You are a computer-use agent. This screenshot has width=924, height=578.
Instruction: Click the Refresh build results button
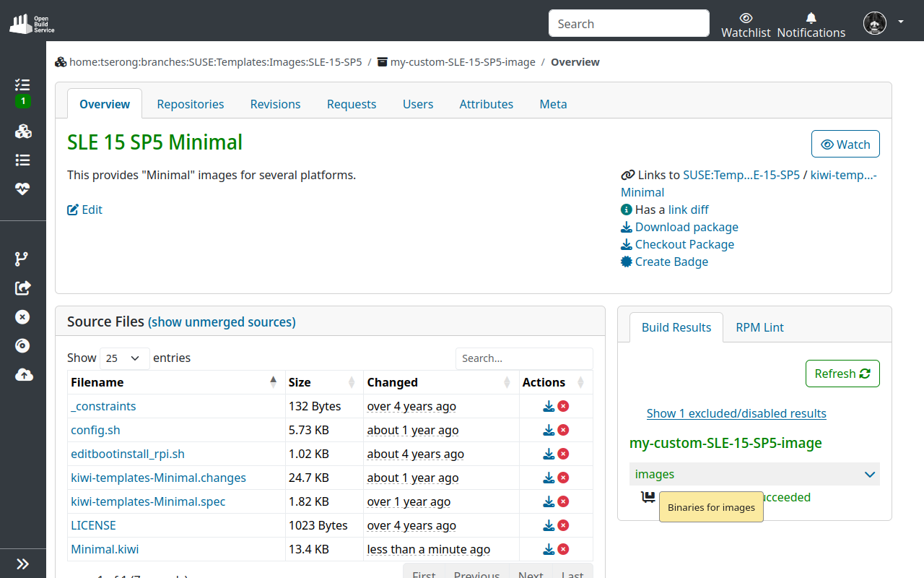(842, 374)
